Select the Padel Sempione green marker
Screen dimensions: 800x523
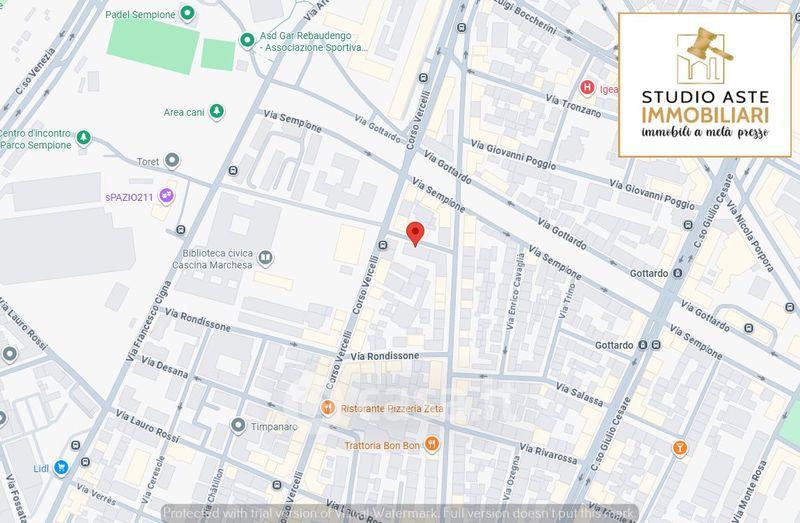click(186, 14)
